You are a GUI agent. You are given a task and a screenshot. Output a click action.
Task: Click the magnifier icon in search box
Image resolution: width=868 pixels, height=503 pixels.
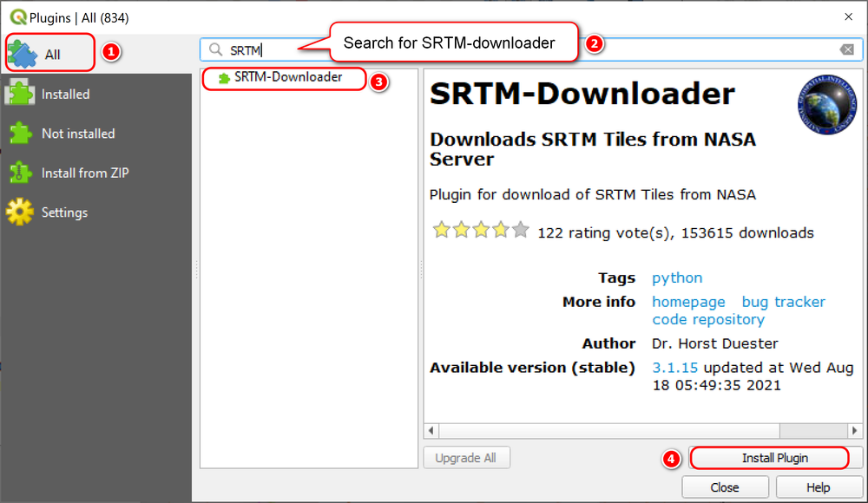point(215,49)
